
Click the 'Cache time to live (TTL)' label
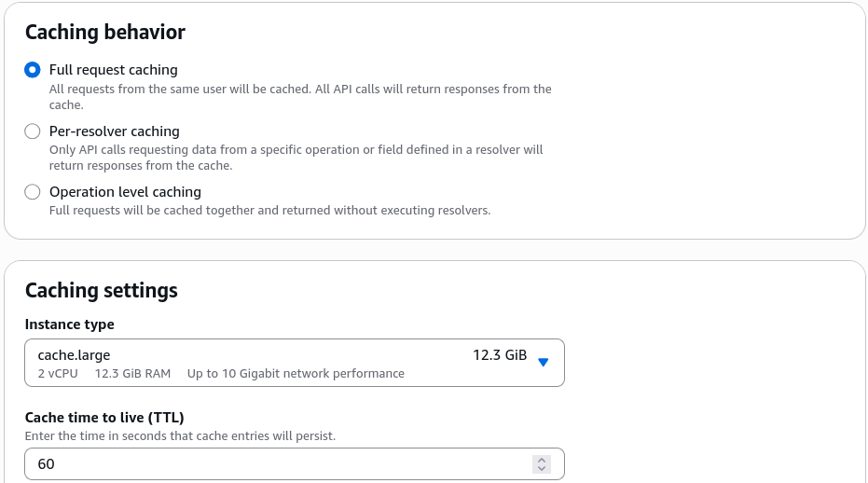click(x=104, y=418)
